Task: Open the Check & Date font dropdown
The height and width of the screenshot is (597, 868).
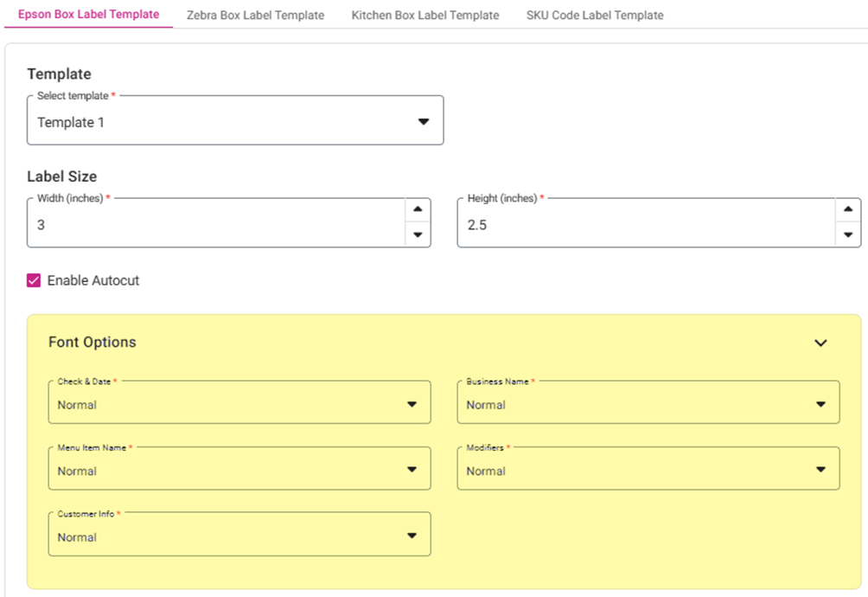Action: click(239, 405)
